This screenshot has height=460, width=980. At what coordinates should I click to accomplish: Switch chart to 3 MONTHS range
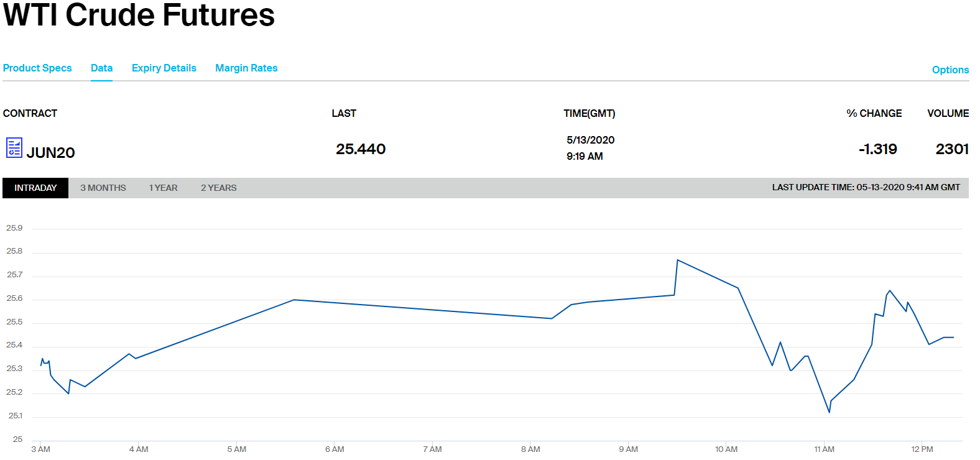click(103, 188)
